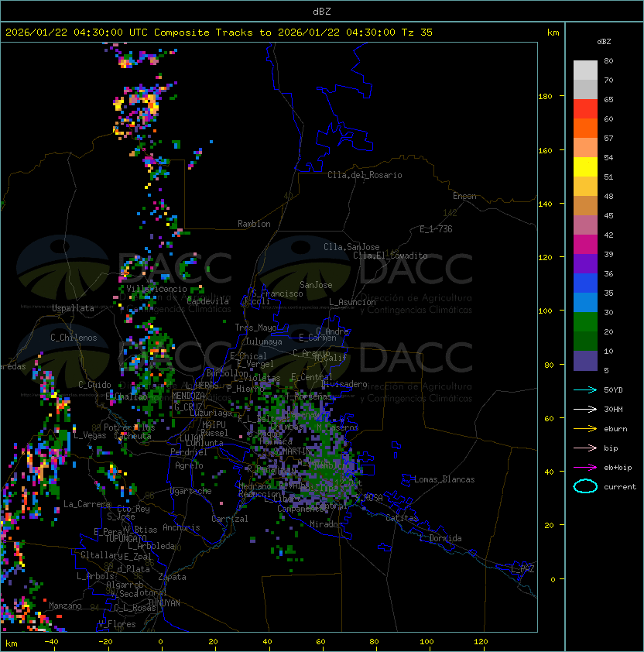Click the 'L_Asuncion' map label
Screen dimensions: 644x652
pos(352,302)
